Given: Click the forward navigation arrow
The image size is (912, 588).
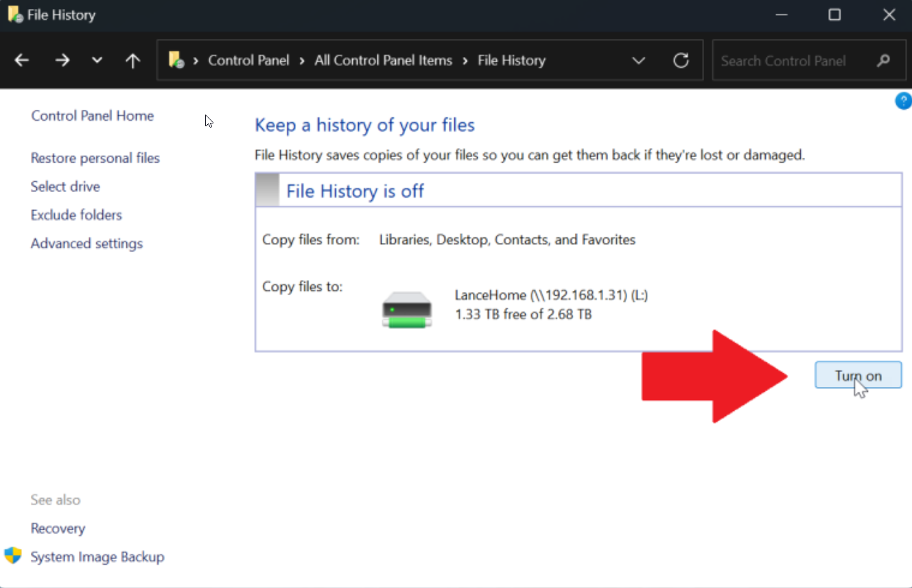Looking at the screenshot, I should [62, 60].
